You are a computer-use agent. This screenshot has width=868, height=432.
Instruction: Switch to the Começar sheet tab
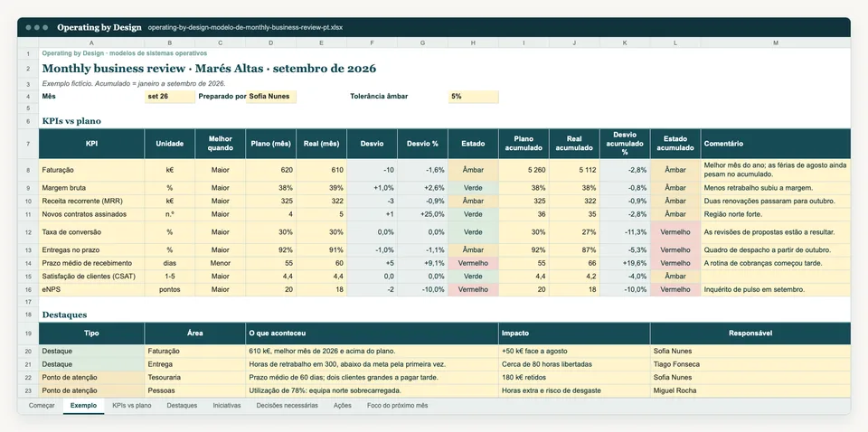42,406
